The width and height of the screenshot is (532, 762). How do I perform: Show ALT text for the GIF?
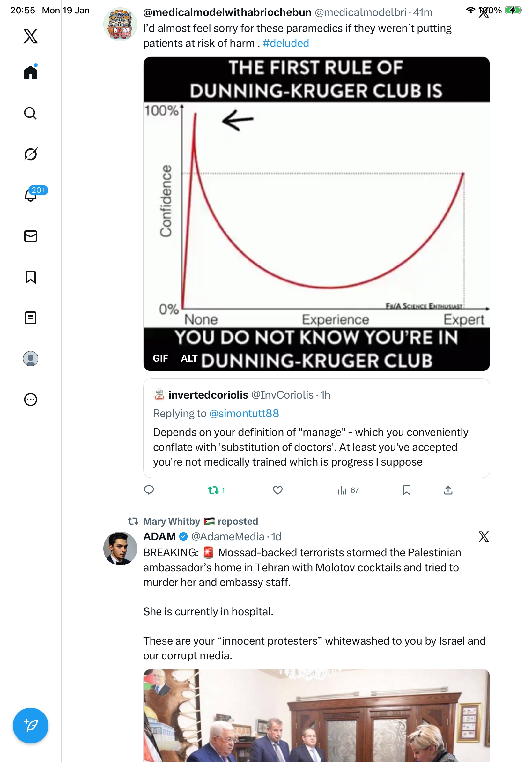[x=189, y=358]
